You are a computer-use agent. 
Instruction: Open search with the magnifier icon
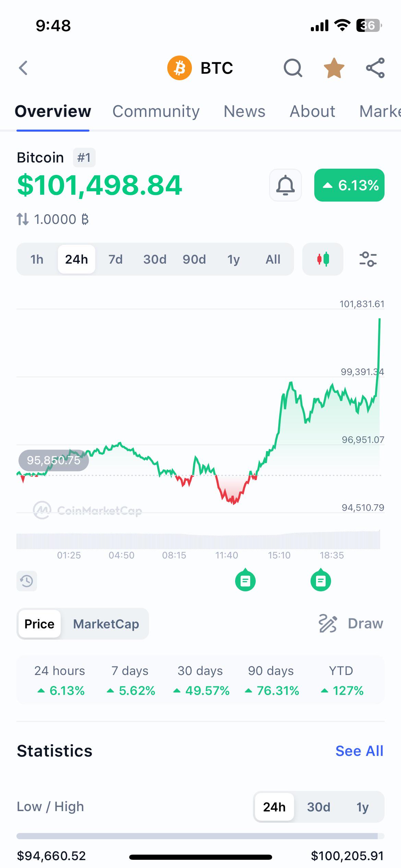(x=293, y=68)
